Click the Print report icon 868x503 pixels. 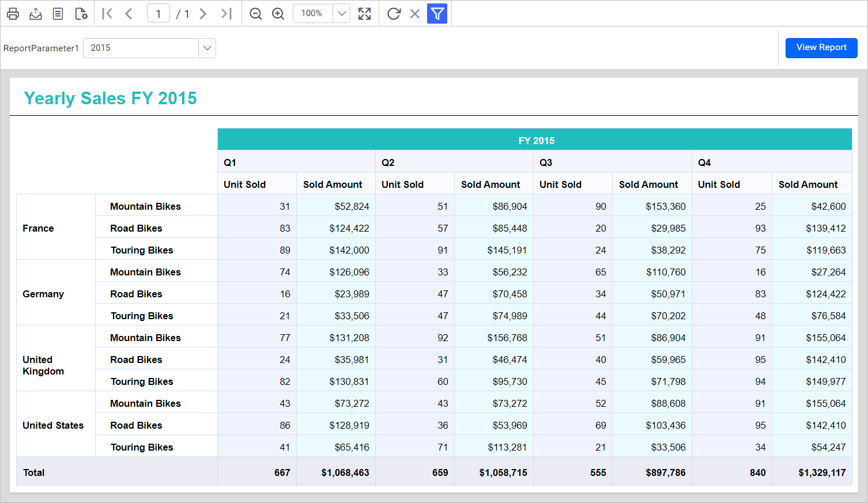13,14
